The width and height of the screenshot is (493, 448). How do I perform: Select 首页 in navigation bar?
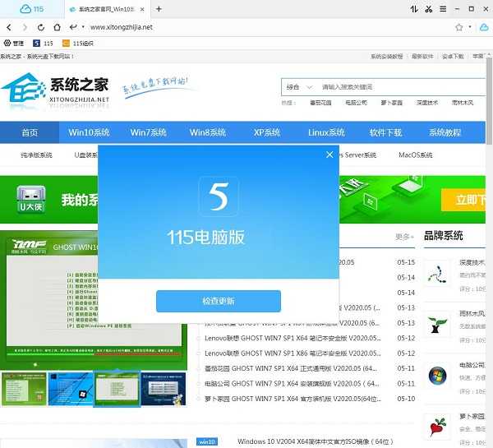[x=30, y=132]
